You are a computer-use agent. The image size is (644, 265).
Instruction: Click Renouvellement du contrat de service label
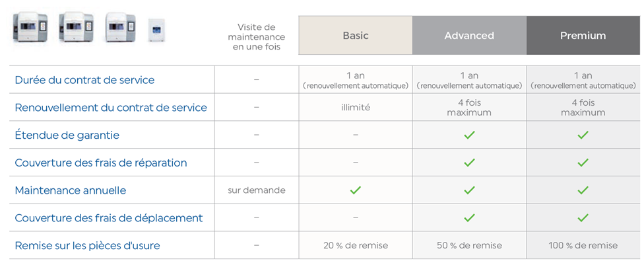[x=111, y=108]
